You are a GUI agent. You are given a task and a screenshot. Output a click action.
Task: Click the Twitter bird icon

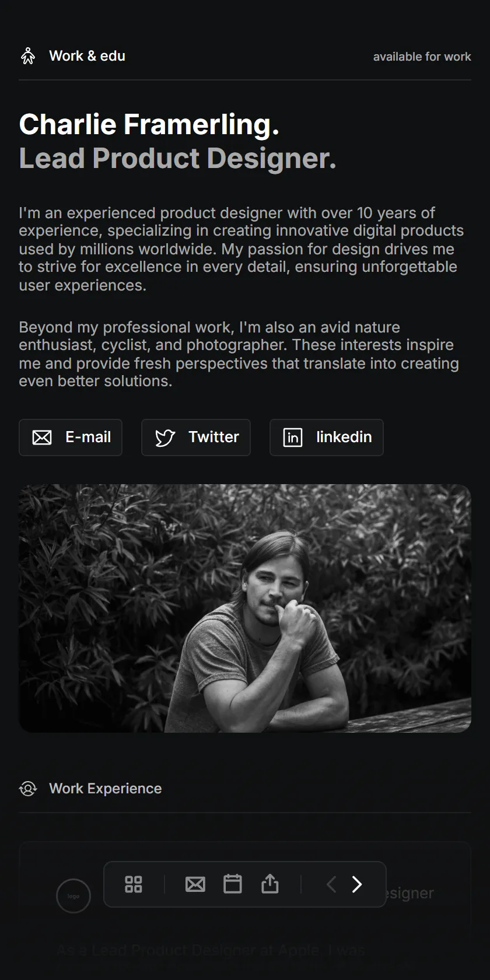pyautogui.click(x=165, y=437)
